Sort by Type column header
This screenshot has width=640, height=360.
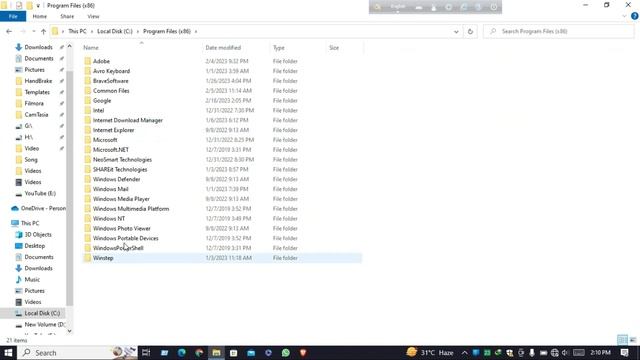[x=279, y=48]
